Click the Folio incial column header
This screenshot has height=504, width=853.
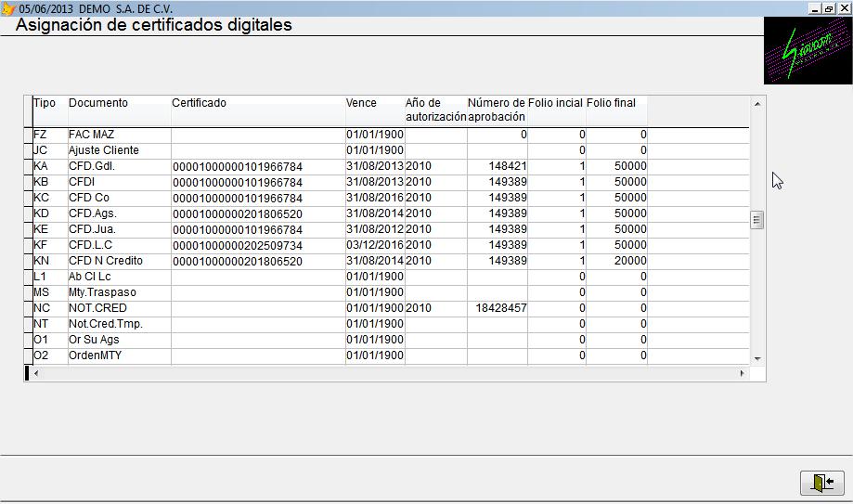557,110
